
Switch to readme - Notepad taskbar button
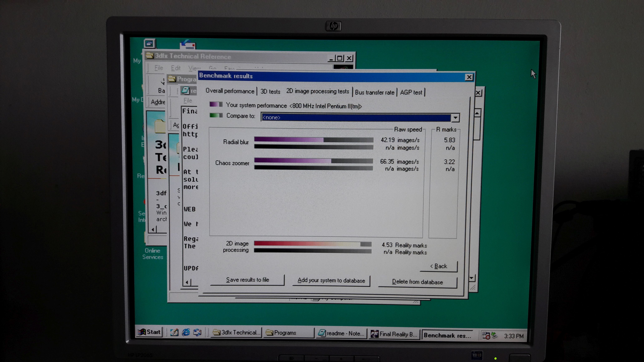tap(341, 333)
